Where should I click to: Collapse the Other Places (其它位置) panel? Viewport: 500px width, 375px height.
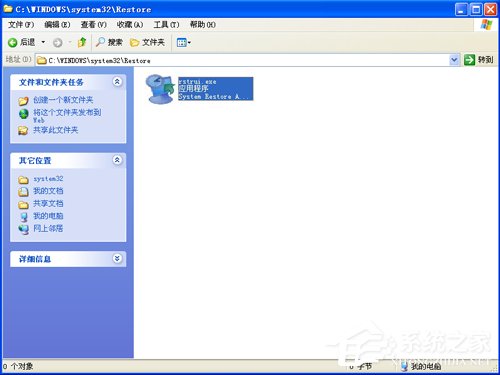(117, 160)
